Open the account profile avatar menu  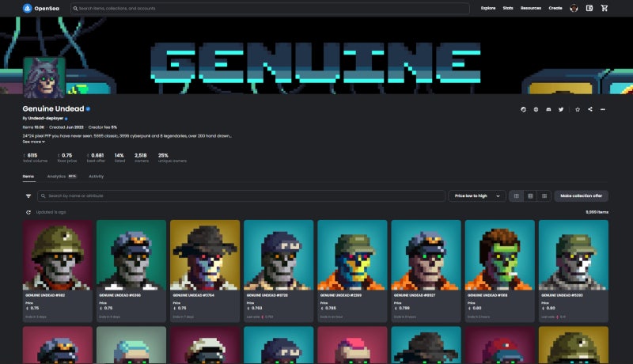(x=574, y=8)
